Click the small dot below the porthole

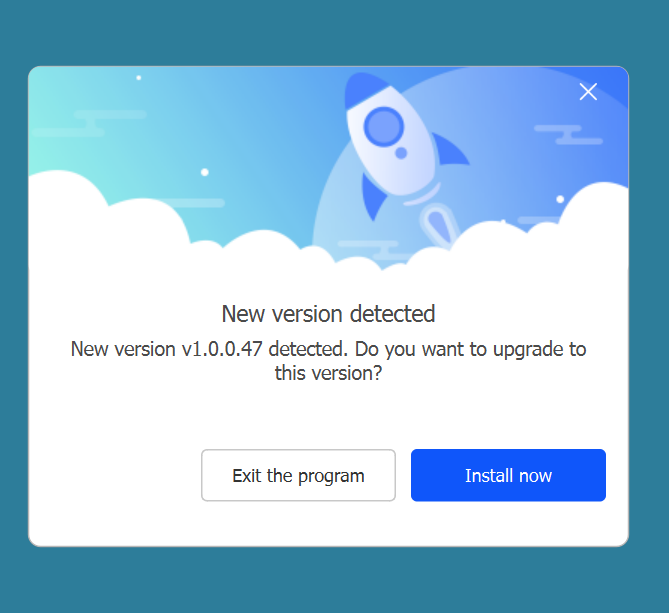click(401, 153)
